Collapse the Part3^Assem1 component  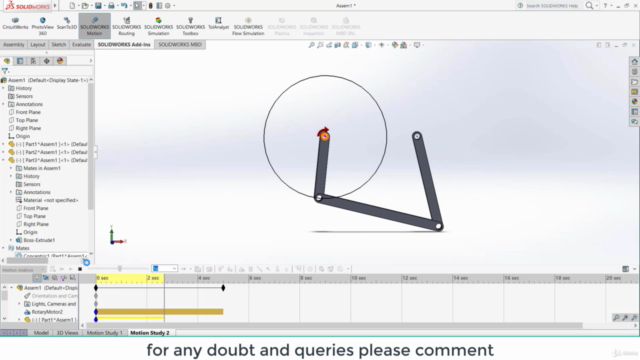point(4,160)
